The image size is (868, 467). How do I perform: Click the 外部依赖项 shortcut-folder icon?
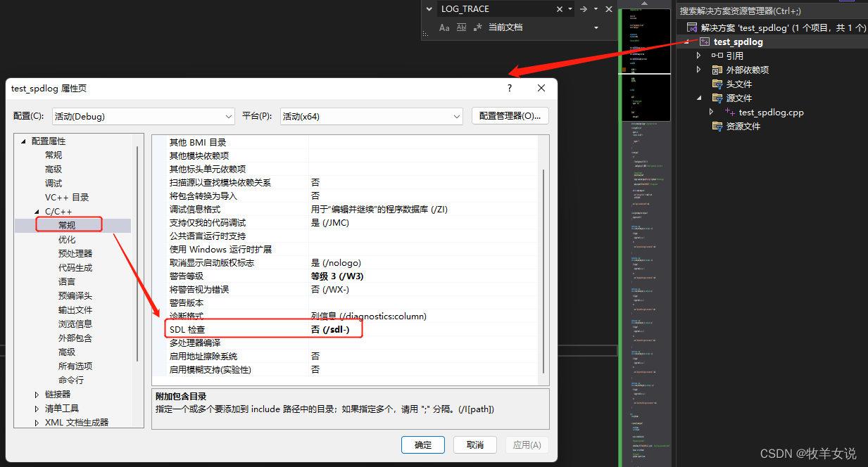point(717,70)
